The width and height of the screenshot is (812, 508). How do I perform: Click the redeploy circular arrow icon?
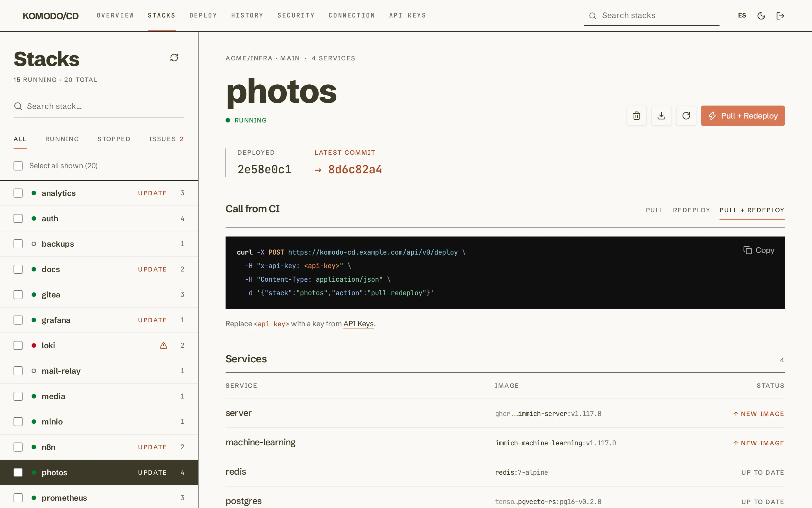[x=686, y=116]
